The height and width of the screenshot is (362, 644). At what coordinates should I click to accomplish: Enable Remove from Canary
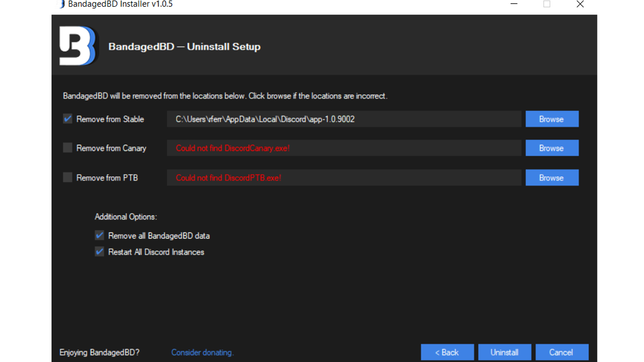[x=67, y=148]
